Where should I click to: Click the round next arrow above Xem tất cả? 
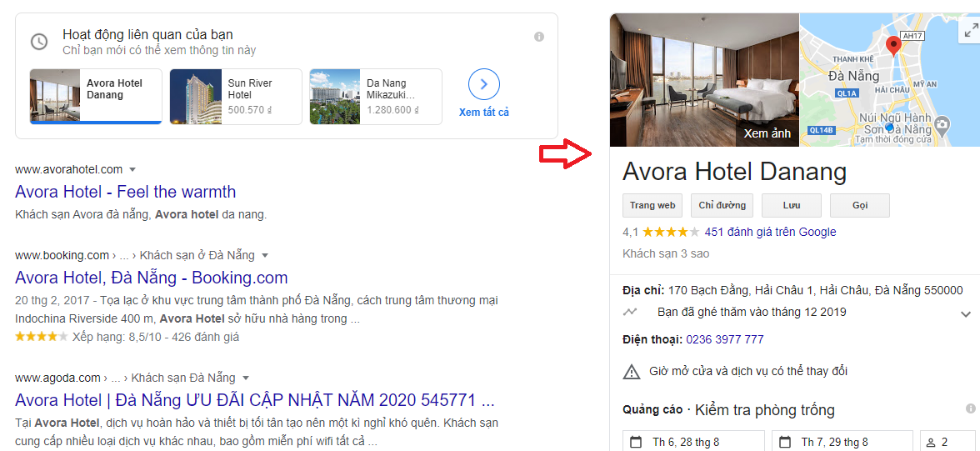click(483, 85)
